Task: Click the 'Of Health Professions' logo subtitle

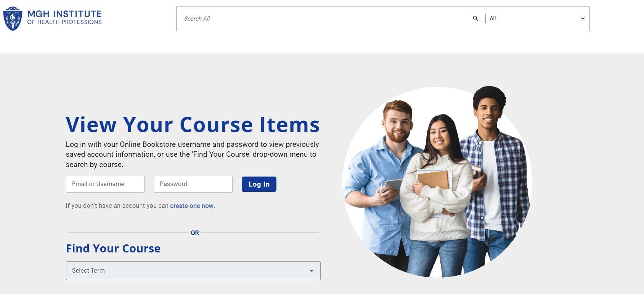Action: 64,22
